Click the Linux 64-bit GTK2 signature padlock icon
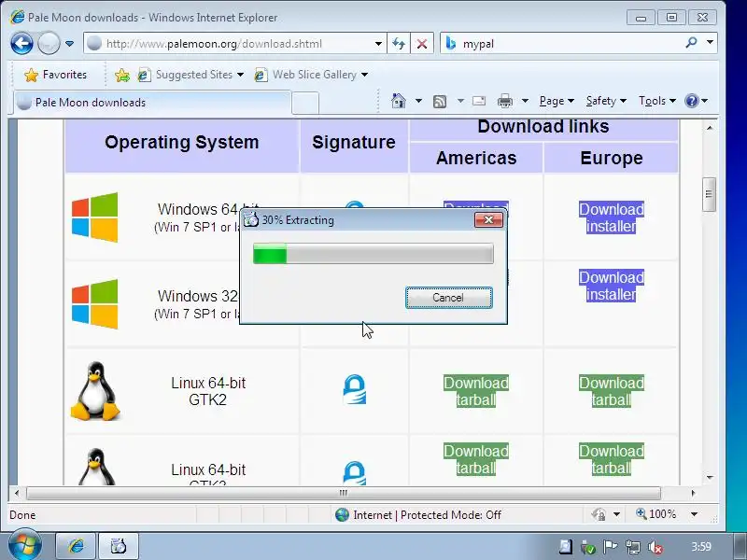 [354, 389]
